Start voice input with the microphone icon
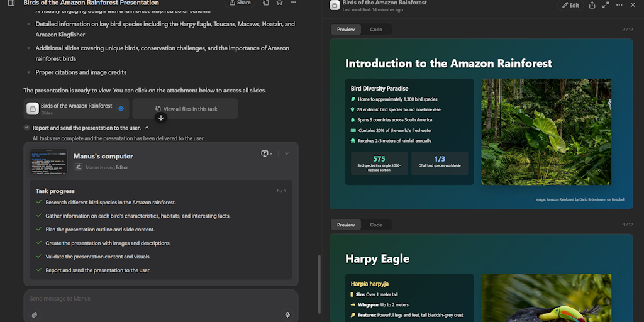Screen dimensions: 644x322 click(287, 314)
